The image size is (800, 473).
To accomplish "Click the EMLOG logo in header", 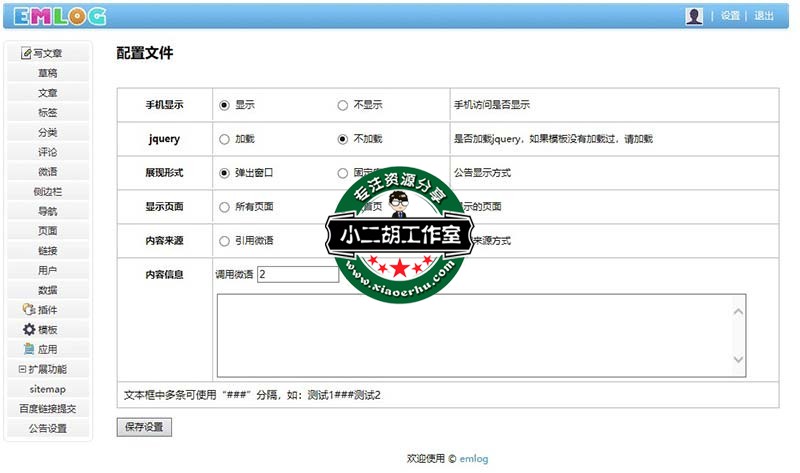I will click(x=60, y=15).
